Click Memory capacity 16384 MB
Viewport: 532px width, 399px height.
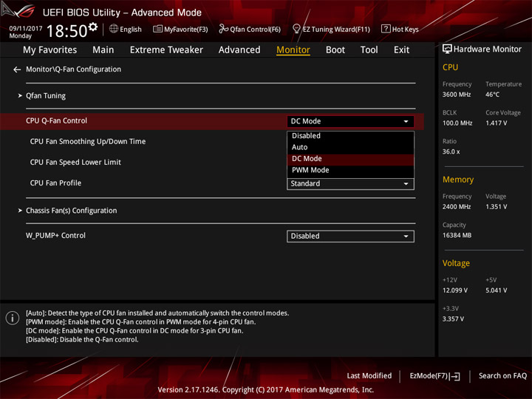click(x=457, y=235)
